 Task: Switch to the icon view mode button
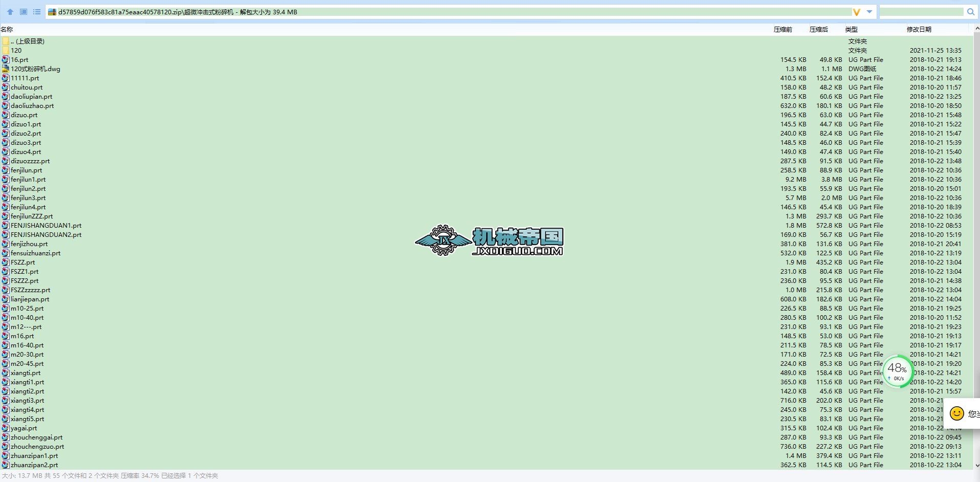click(24, 12)
